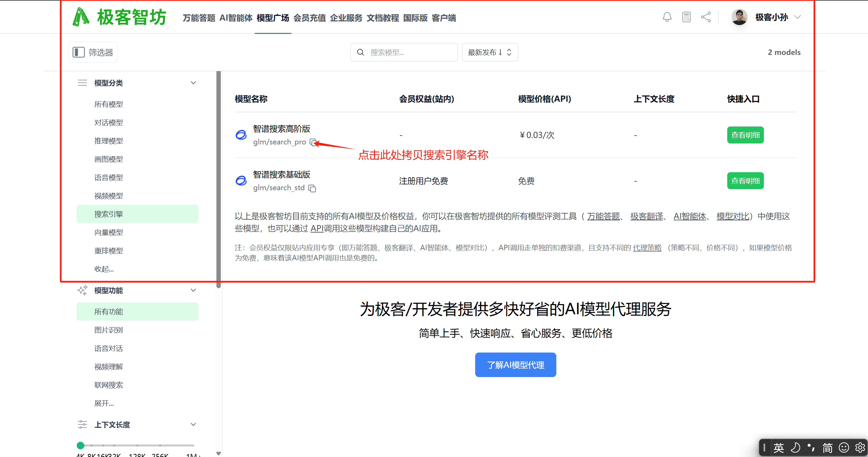Click the 模型分类 list icon
This screenshot has width=868, height=457.
pos(82,83)
